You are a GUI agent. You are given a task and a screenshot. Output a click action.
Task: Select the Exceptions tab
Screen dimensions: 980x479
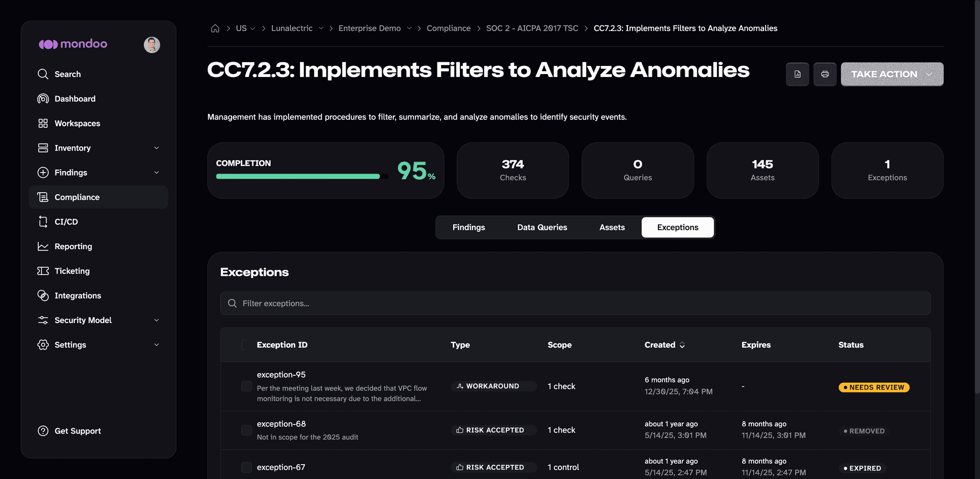678,227
